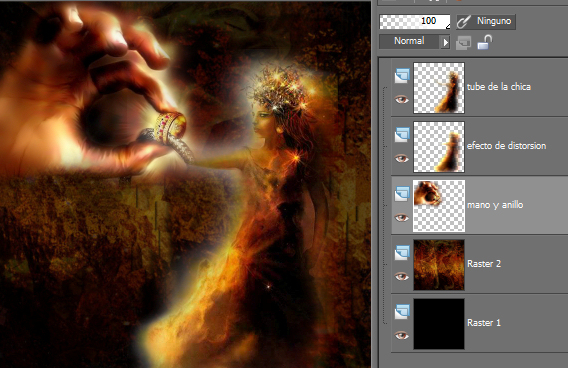
Task: Select the Raster 2 layer name
Action: pyautogui.click(x=484, y=264)
